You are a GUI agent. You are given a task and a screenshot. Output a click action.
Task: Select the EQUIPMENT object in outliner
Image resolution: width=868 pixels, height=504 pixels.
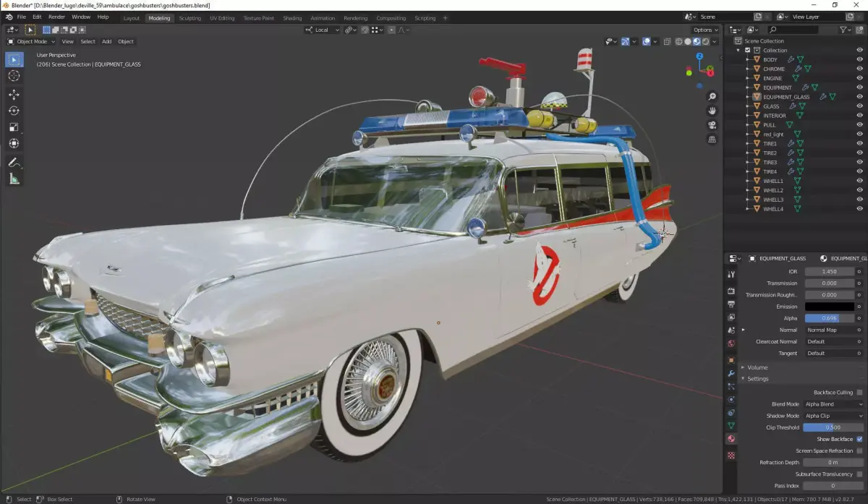pyautogui.click(x=778, y=87)
